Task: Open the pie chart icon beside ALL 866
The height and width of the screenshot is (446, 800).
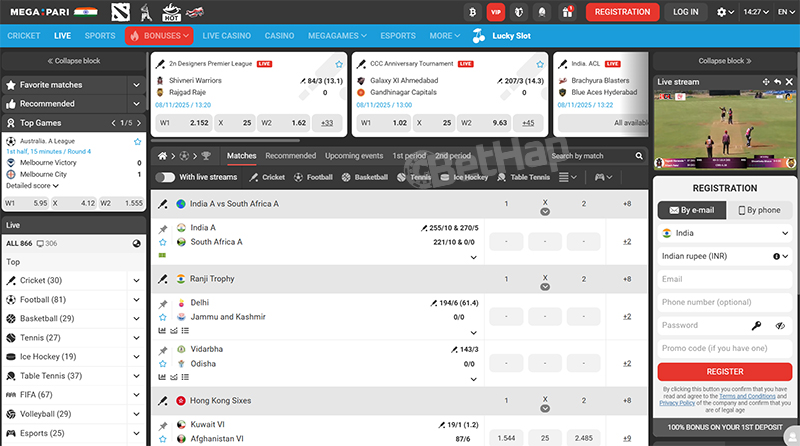Action: point(136,243)
